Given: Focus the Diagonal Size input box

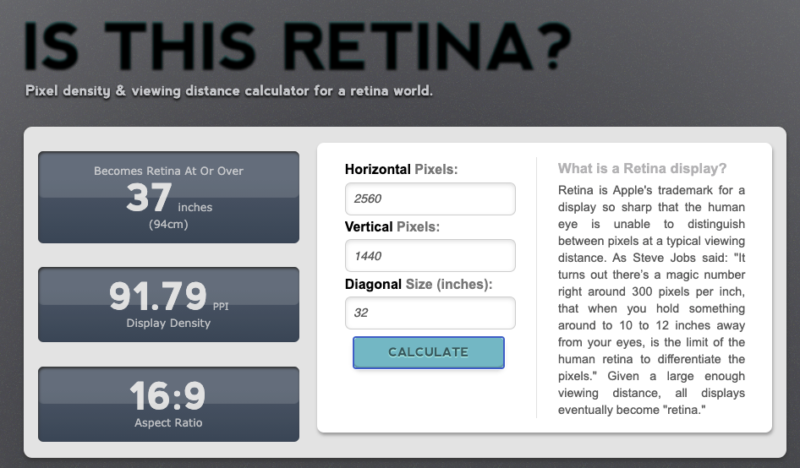Looking at the screenshot, I should click(429, 313).
